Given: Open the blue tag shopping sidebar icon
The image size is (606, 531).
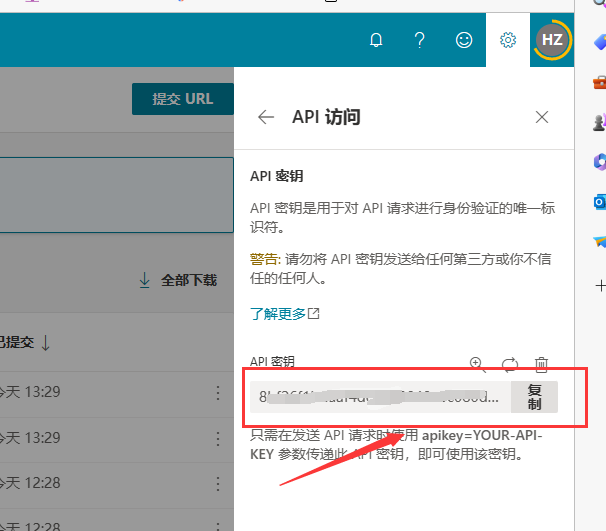Looking at the screenshot, I should (600, 42).
